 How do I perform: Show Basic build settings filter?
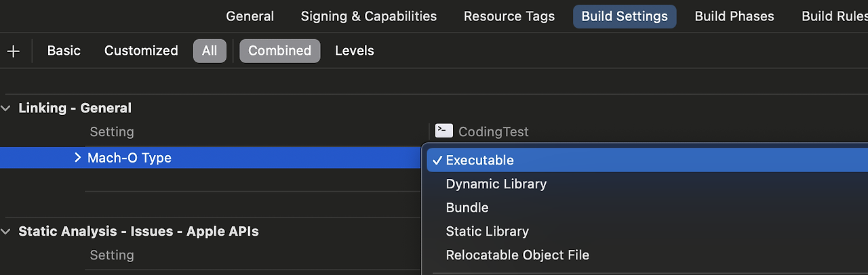coord(64,51)
